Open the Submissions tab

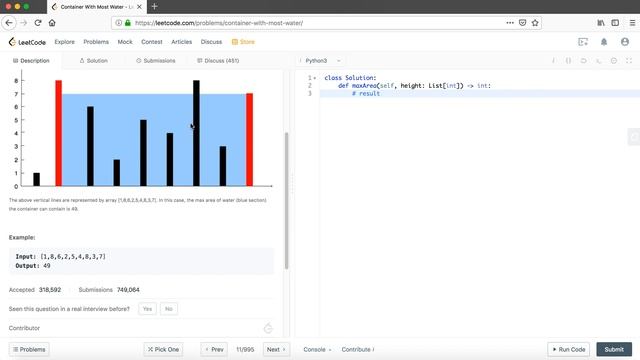pyautogui.click(x=156, y=61)
